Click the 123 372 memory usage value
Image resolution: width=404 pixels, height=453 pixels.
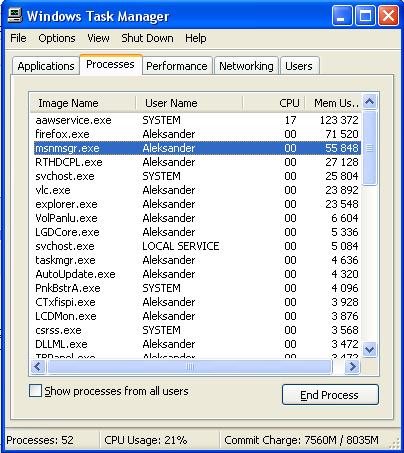pyautogui.click(x=339, y=120)
